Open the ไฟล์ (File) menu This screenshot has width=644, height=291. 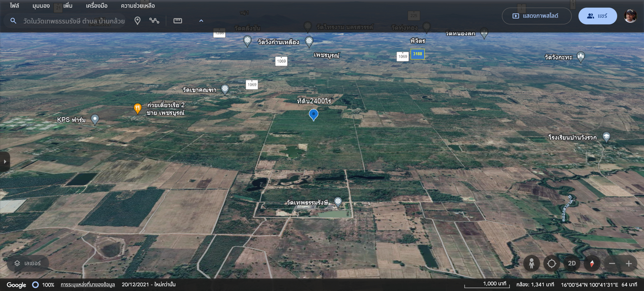coord(14,6)
